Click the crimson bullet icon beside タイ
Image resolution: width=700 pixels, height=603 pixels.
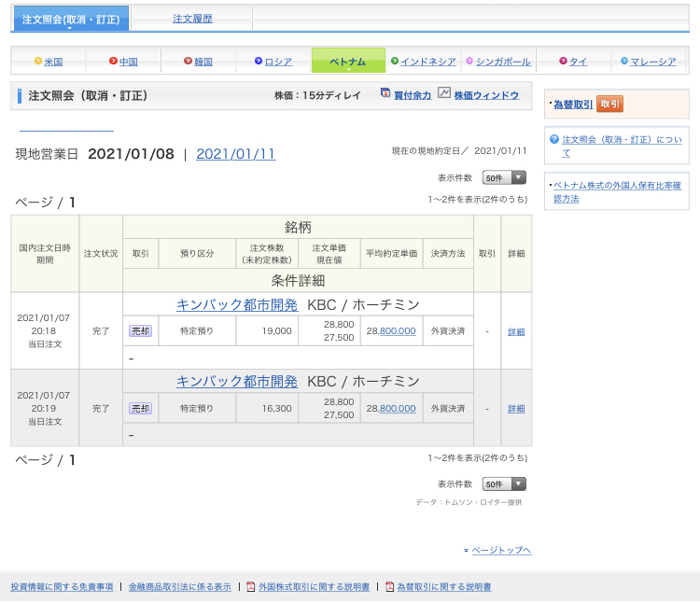pyautogui.click(x=563, y=61)
